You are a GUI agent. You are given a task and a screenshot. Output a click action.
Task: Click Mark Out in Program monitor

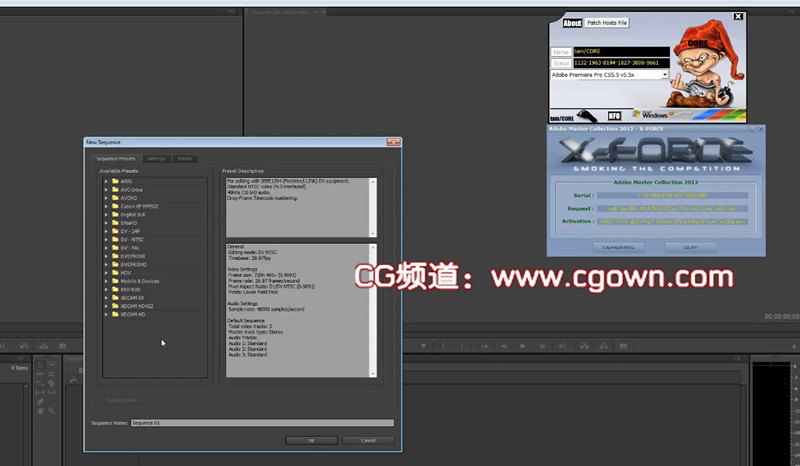462,346
